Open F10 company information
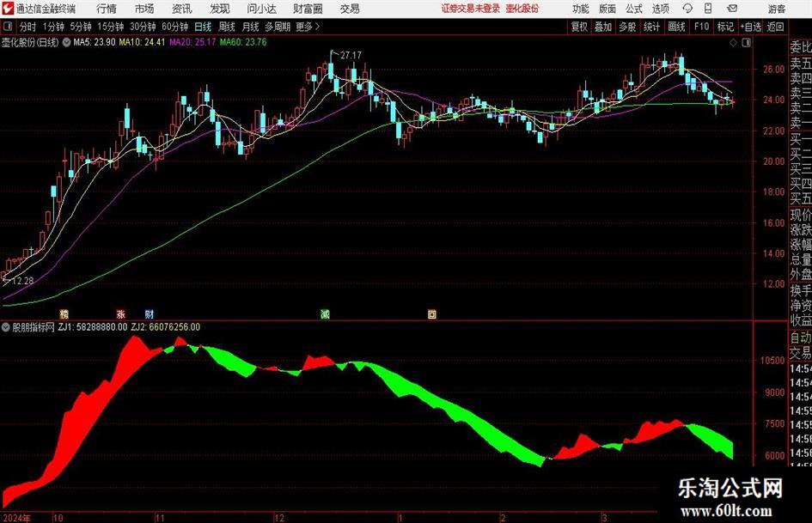Screen dimensions: 812x523 tap(702, 27)
